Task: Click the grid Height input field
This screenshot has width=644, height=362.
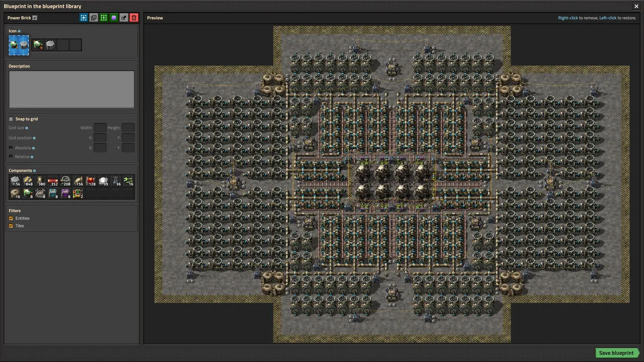Action: point(128,128)
